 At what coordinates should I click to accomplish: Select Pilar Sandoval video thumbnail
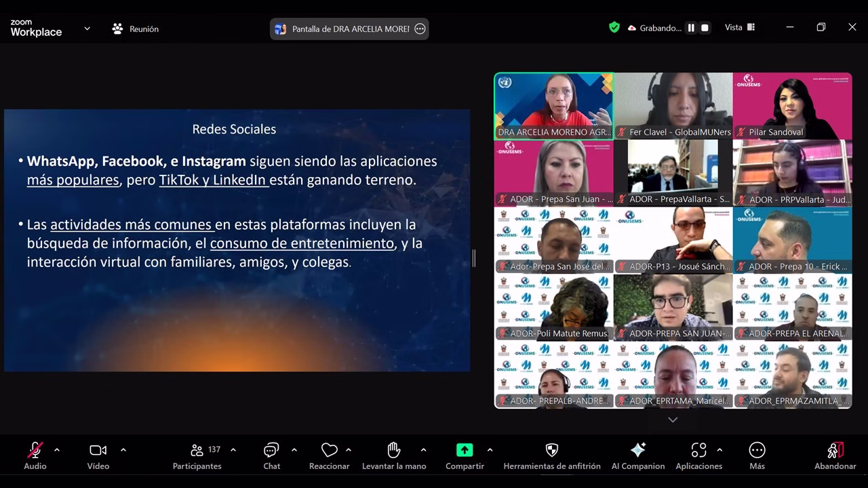click(x=792, y=105)
